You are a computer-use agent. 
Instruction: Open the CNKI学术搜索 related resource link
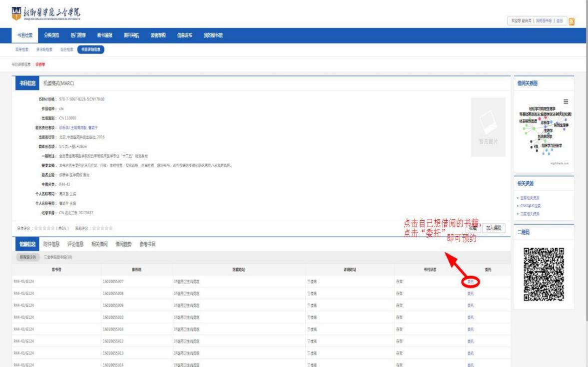[x=530, y=206]
